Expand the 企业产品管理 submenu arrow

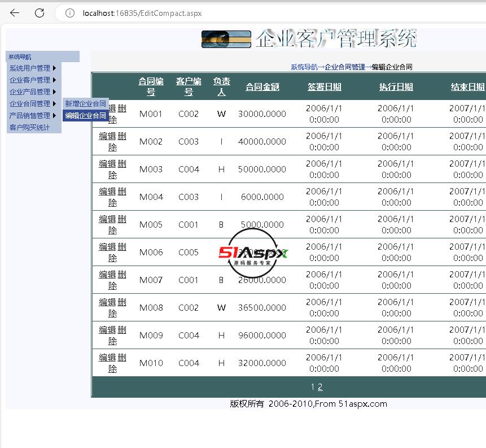(x=55, y=92)
